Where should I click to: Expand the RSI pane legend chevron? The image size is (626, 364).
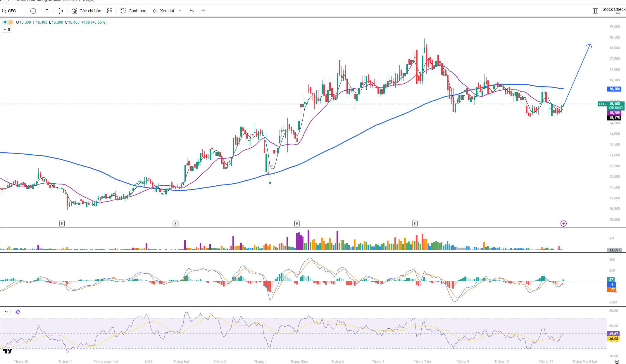click(x=6, y=312)
